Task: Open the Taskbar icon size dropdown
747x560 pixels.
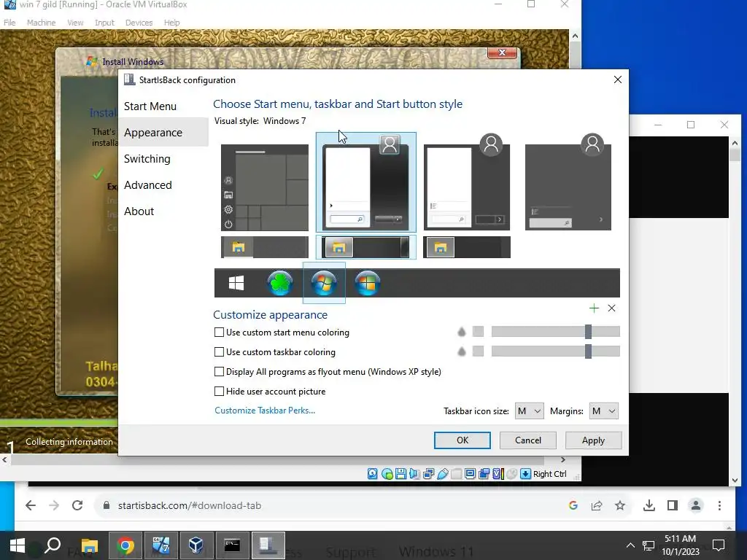Action: pos(530,411)
